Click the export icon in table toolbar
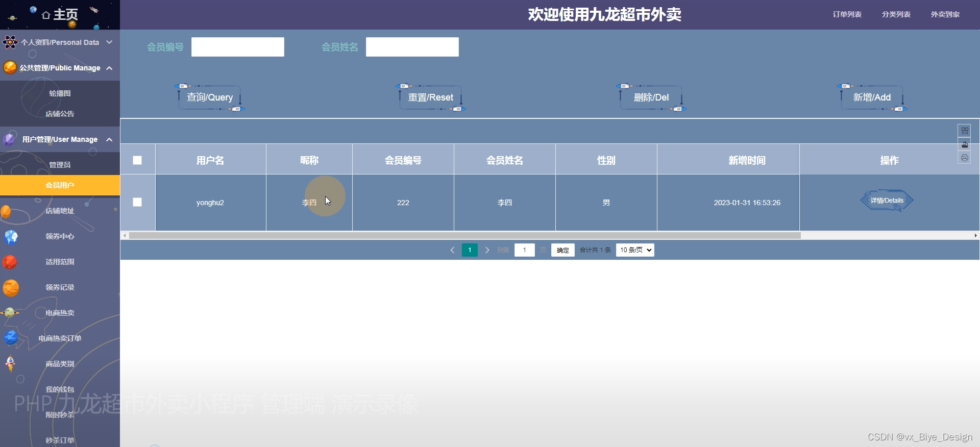Screen dimensions: 980x447 pos(965,144)
